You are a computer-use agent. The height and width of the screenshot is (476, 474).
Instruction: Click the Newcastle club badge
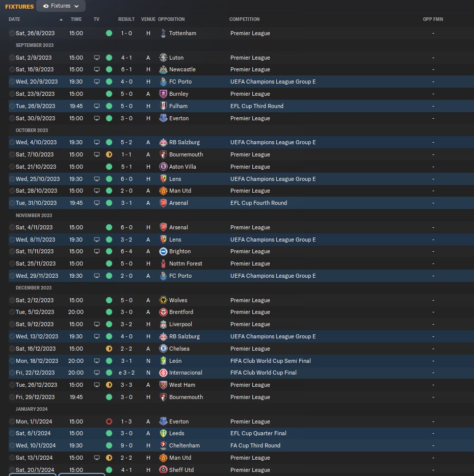tap(163, 69)
